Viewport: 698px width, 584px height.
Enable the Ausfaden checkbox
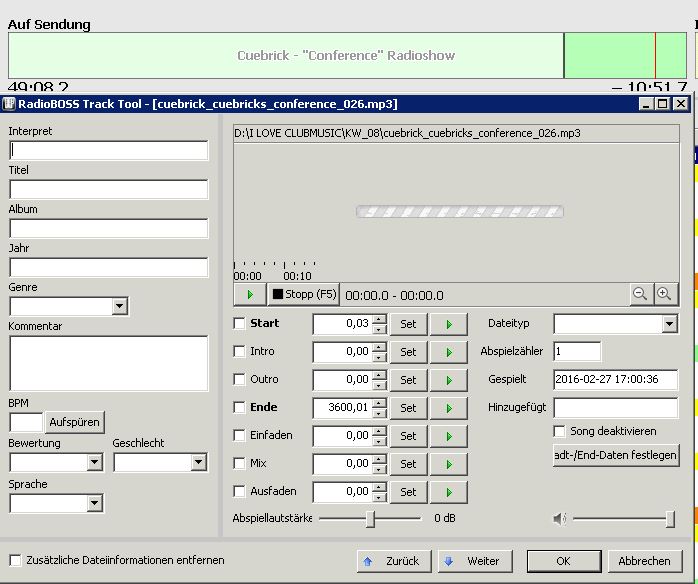coord(239,492)
